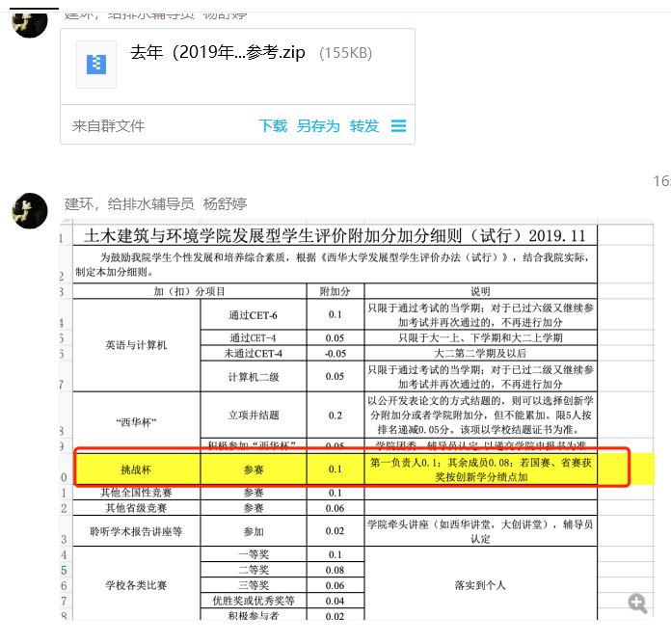Click the 转发 forward link
The height and width of the screenshot is (644, 671).
tap(364, 125)
